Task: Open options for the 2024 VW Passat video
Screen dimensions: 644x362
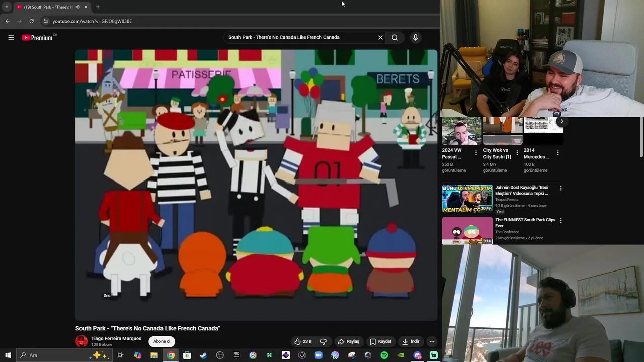Action: [475, 153]
